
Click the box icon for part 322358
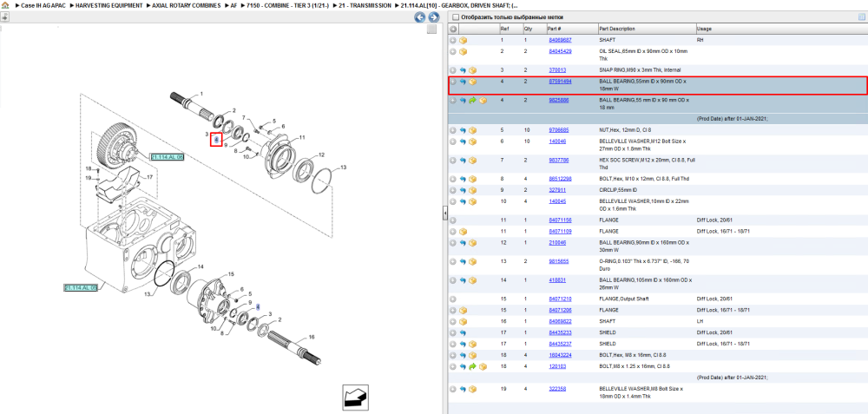(x=473, y=389)
